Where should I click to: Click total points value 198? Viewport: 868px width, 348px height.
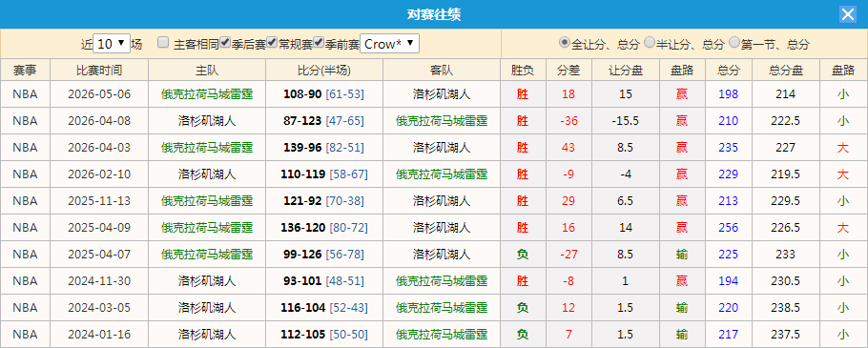click(x=729, y=94)
